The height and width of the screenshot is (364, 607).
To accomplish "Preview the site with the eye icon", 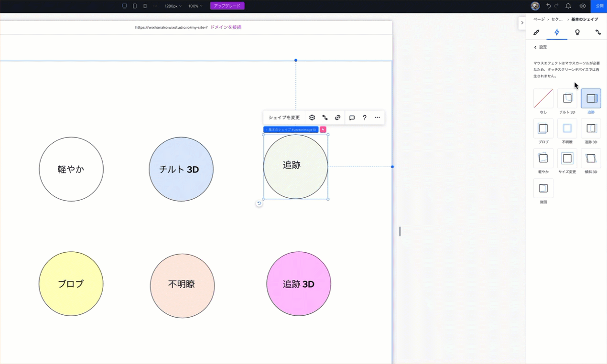I will click(x=583, y=6).
